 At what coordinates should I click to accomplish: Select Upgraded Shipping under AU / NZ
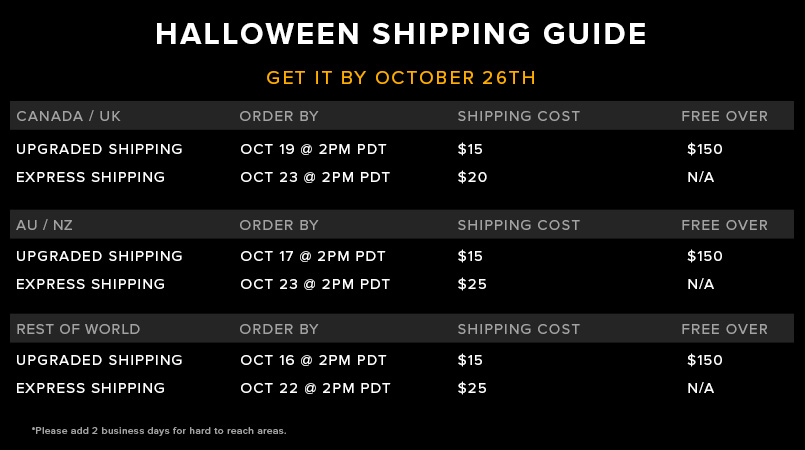coord(99,256)
